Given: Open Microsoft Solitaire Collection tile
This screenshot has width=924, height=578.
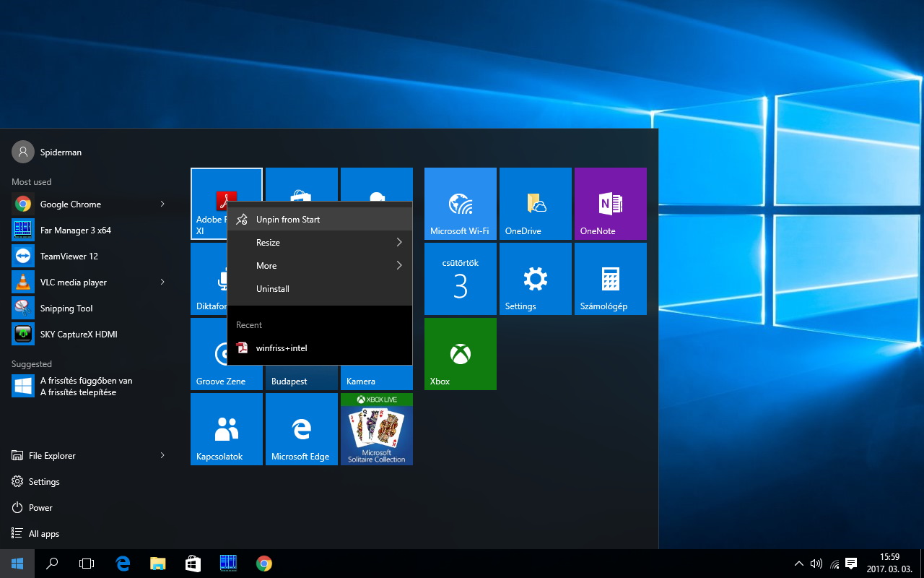Looking at the screenshot, I should [376, 429].
